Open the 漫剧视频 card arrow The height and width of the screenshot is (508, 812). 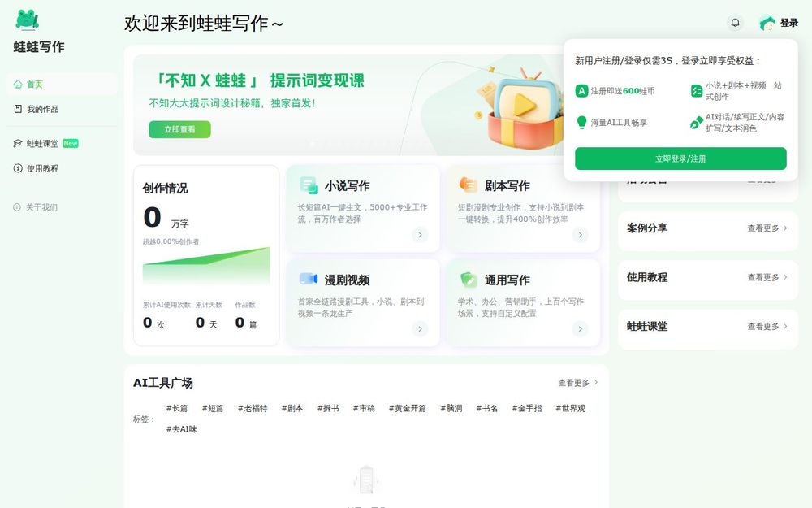(x=420, y=328)
